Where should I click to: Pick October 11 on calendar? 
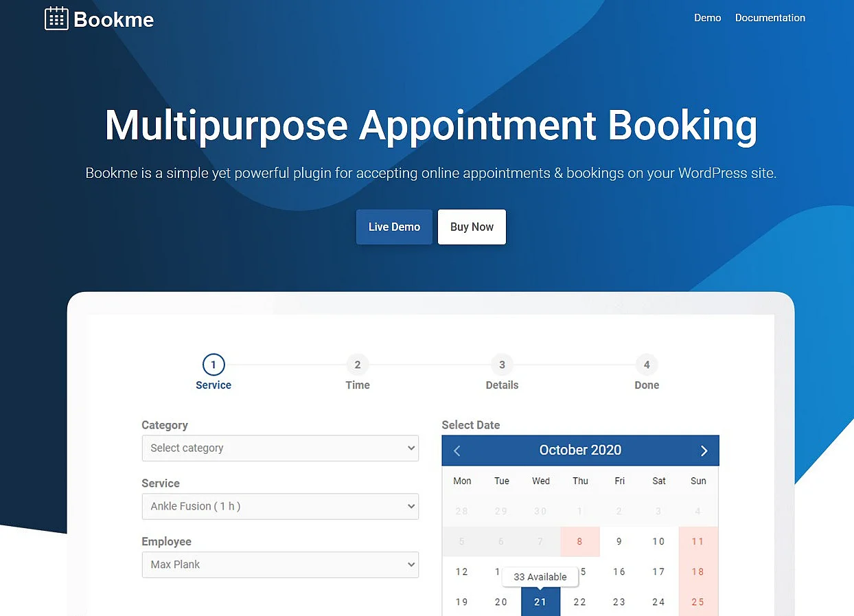pos(698,542)
